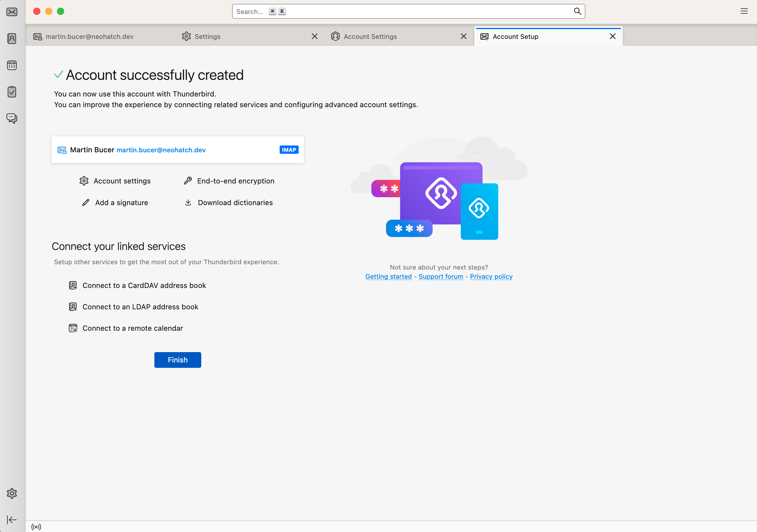Click the CardDAV address book icon
Image resolution: width=757 pixels, height=532 pixels.
click(73, 286)
